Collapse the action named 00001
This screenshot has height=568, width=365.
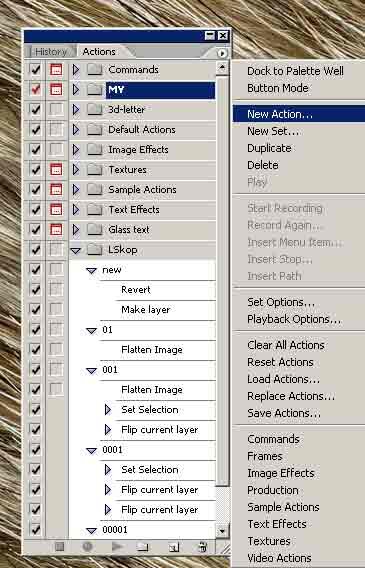click(92, 531)
